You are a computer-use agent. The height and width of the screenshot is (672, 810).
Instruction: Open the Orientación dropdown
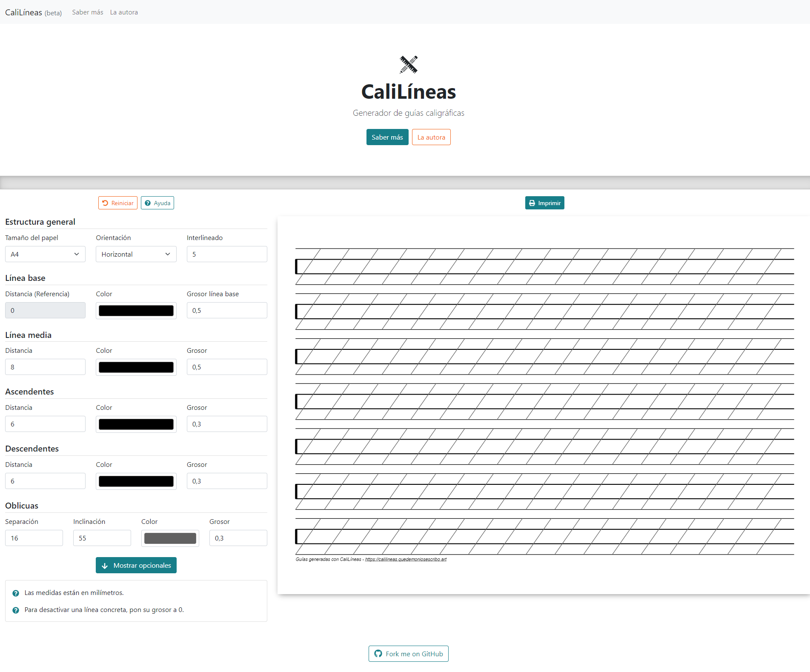[136, 254]
